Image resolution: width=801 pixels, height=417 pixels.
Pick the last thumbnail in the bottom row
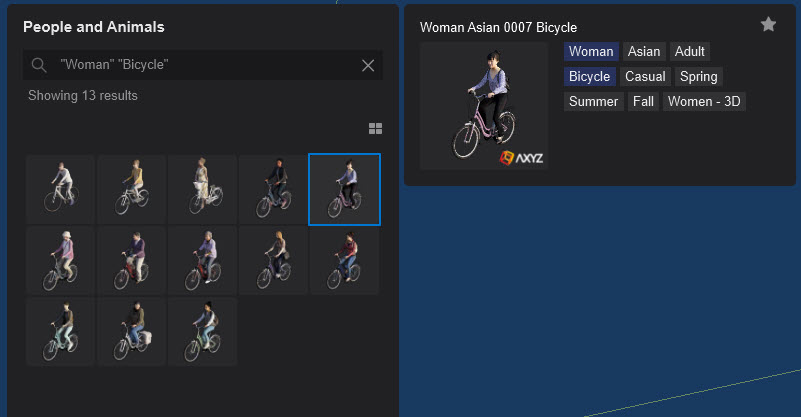203,331
